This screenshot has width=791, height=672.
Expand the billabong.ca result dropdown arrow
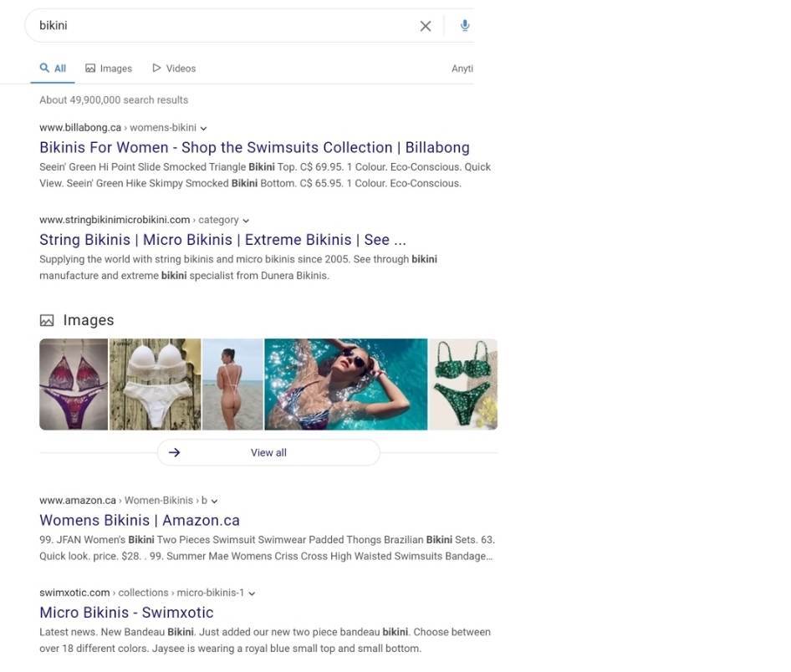(203, 128)
